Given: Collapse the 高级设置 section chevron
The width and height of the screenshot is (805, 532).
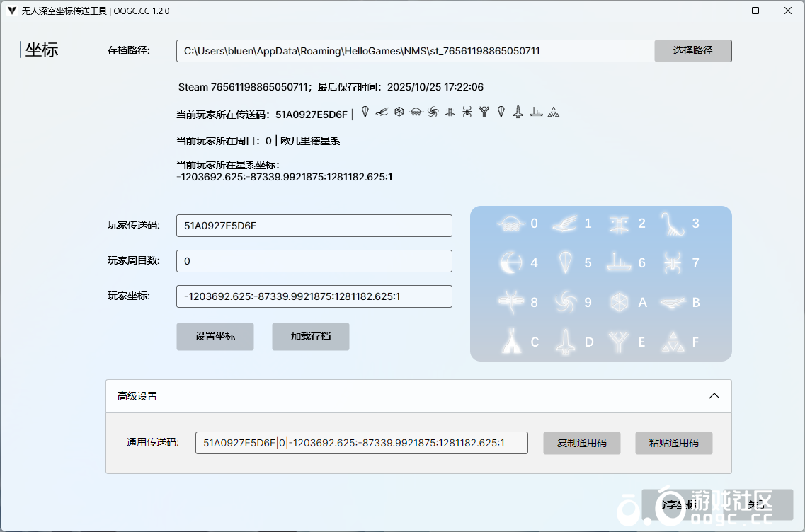Looking at the screenshot, I should (714, 396).
